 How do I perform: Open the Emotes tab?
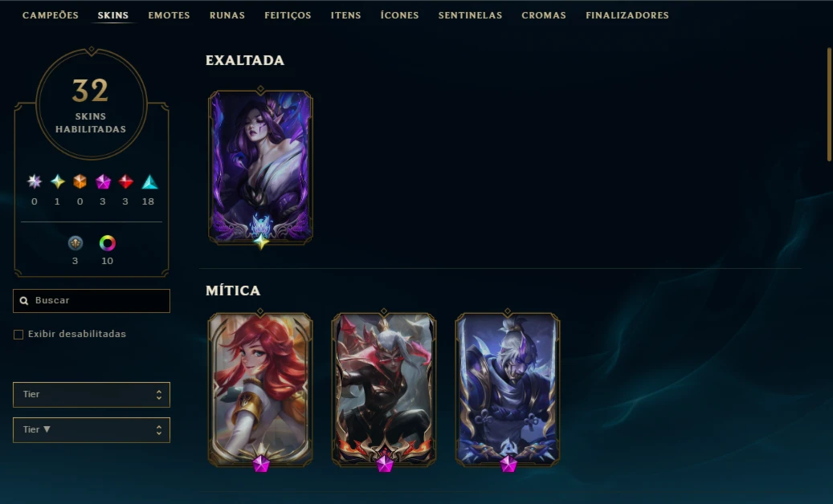(169, 15)
